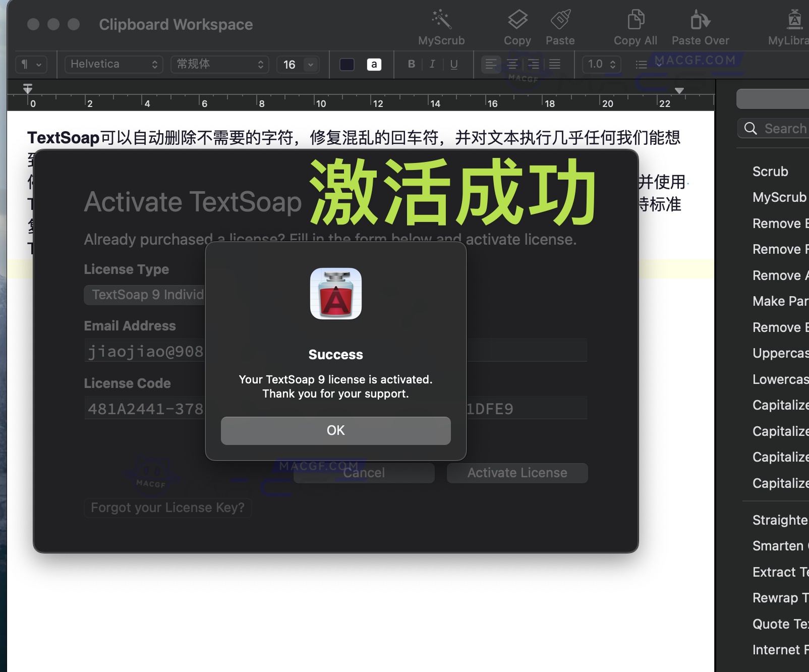The width and height of the screenshot is (809, 672).
Task: Click the OK button on the Success dialog
Action: pos(335,430)
